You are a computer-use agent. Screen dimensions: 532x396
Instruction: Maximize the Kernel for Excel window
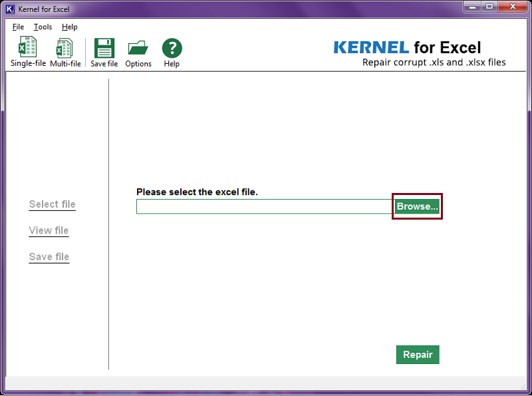(489, 7)
